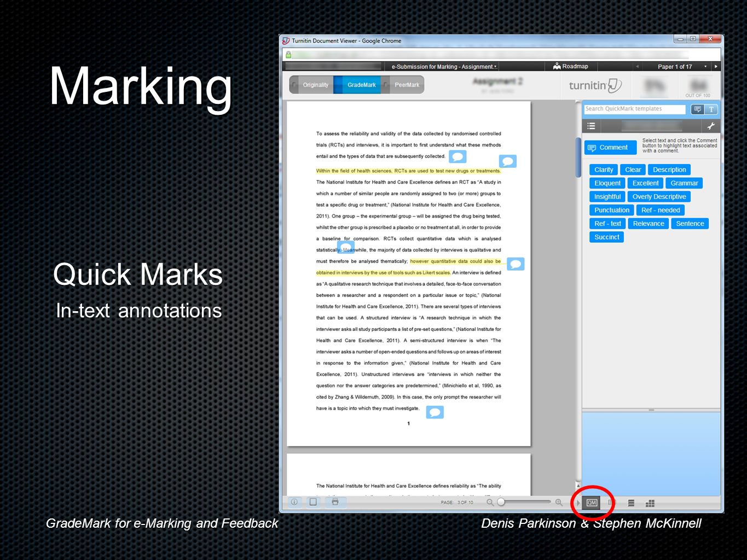Collapse the side panel with the arrow
The height and width of the screenshot is (560, 747).
pos(578,503)
